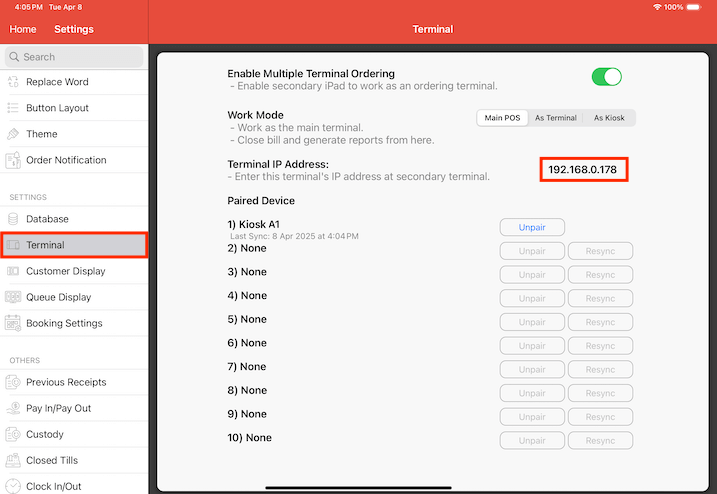
Task: Click the Search field in sidebar
Action: tap(74, 57)
